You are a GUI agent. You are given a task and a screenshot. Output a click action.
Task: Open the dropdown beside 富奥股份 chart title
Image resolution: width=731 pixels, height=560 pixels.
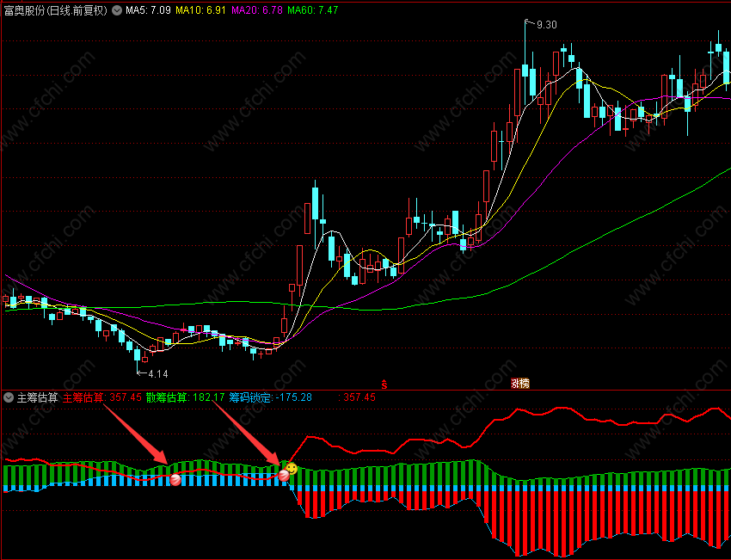[x=118, y=9]
